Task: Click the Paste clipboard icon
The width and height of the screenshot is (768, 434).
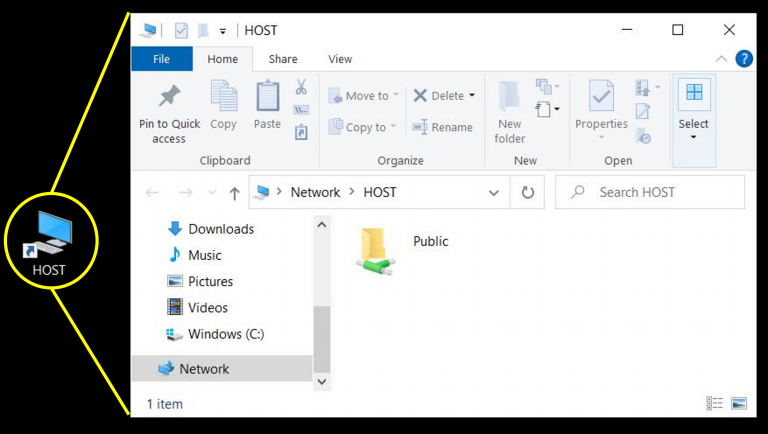Action: click(x=268, y=96)
